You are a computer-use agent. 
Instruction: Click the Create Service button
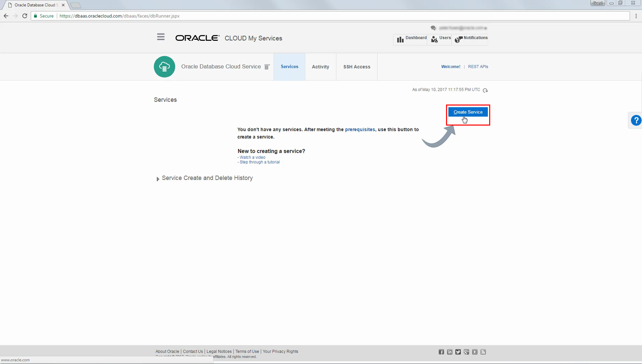click(x=468, y=112)
